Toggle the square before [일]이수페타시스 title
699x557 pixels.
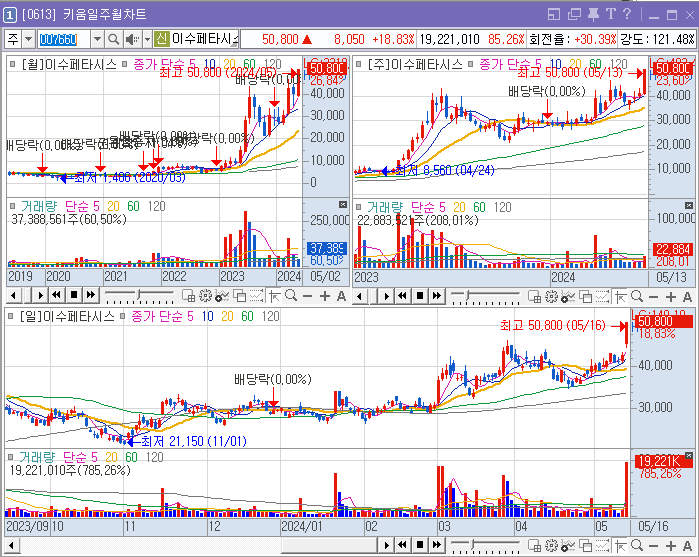pos(11,316)
